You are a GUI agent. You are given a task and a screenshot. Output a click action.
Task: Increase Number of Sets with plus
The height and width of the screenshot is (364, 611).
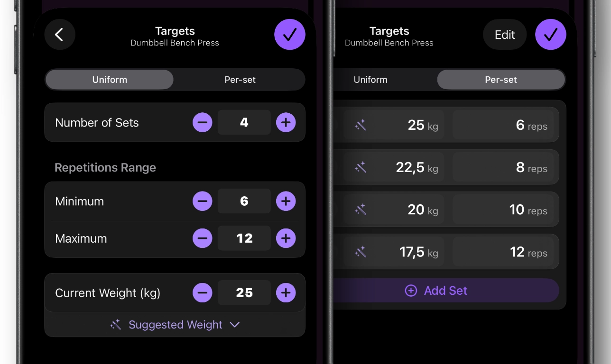286,122
